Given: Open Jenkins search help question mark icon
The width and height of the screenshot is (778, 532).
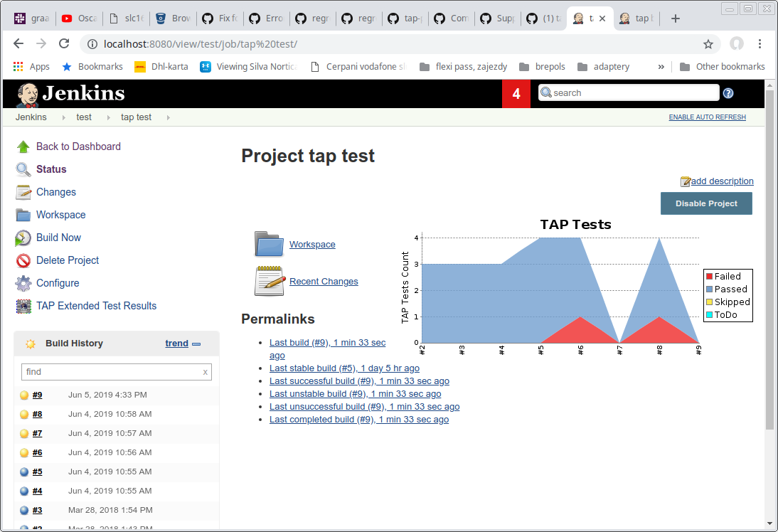Looking at the screenshot, I should (728, 92).
